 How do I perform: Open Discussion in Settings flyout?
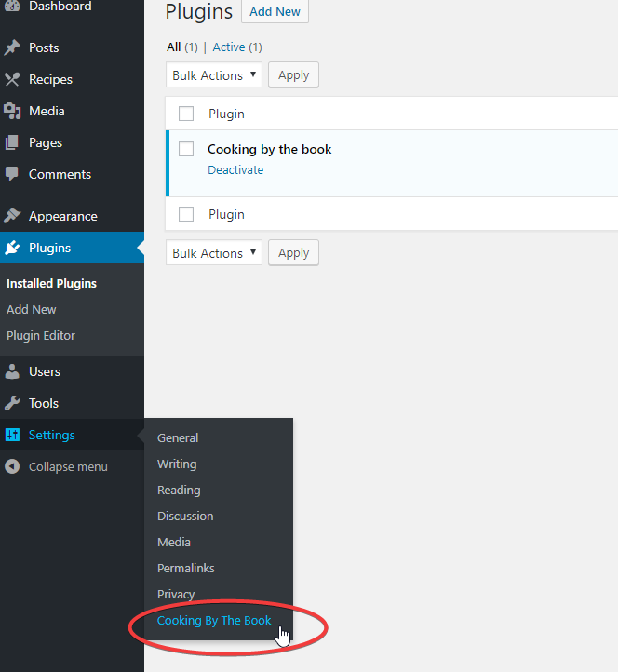(x=185, y=516)
